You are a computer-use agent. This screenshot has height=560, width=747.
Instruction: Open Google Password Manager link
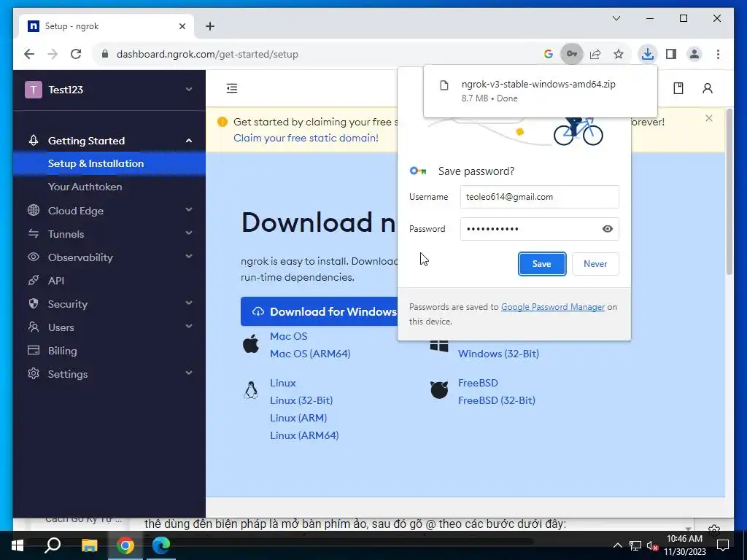click(553, 307)
